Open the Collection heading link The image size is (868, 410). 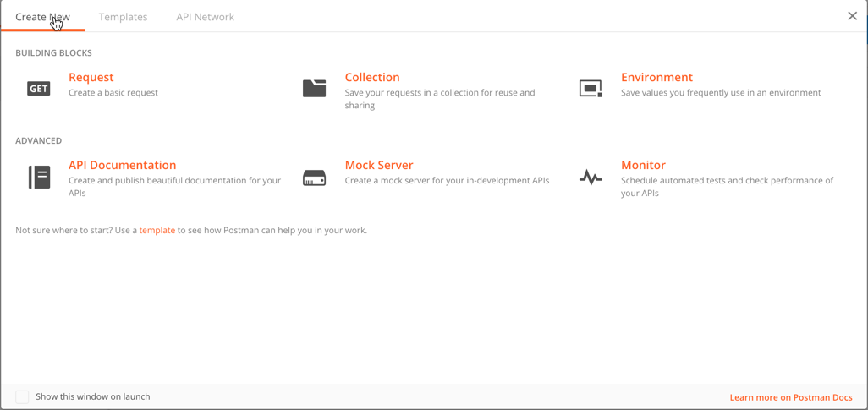tap(372, 78)
